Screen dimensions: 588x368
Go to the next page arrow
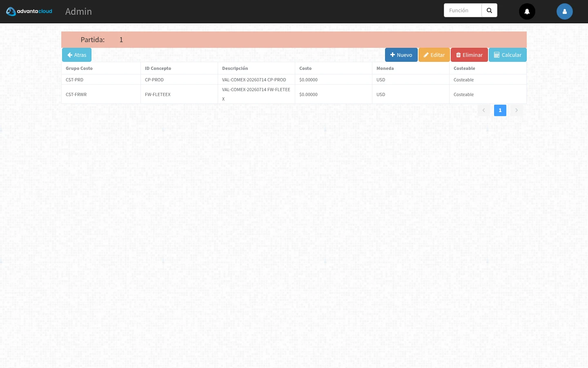tap(517, 110)
